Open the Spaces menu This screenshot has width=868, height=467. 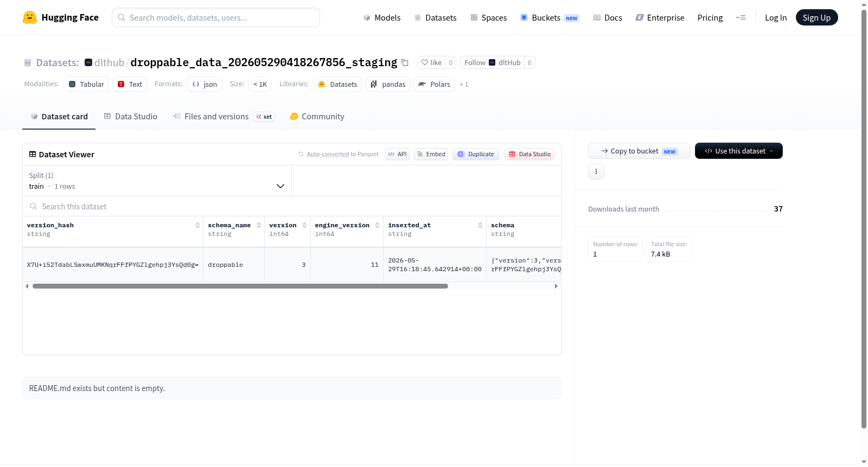click(488, 17)
